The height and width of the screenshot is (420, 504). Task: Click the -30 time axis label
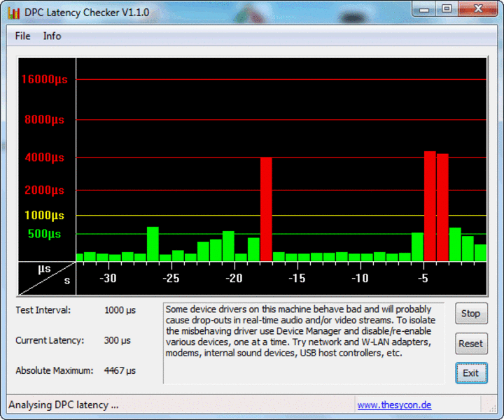108,279
